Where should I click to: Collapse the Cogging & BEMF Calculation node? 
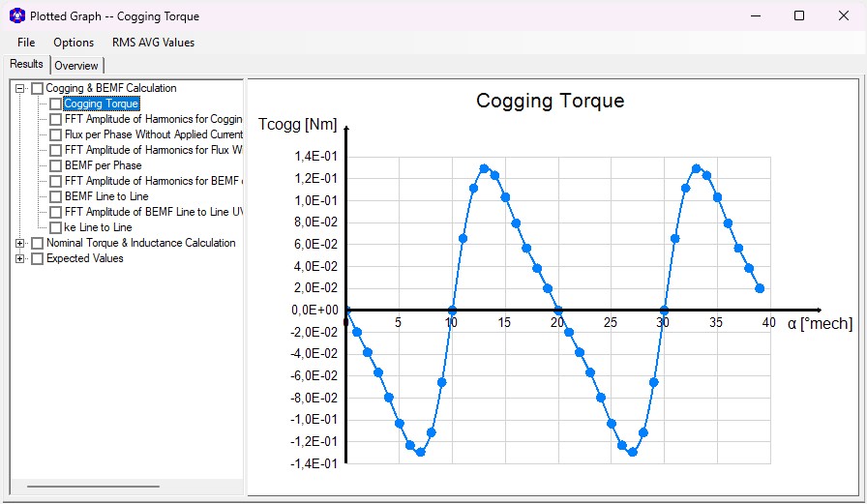(20, 88)
